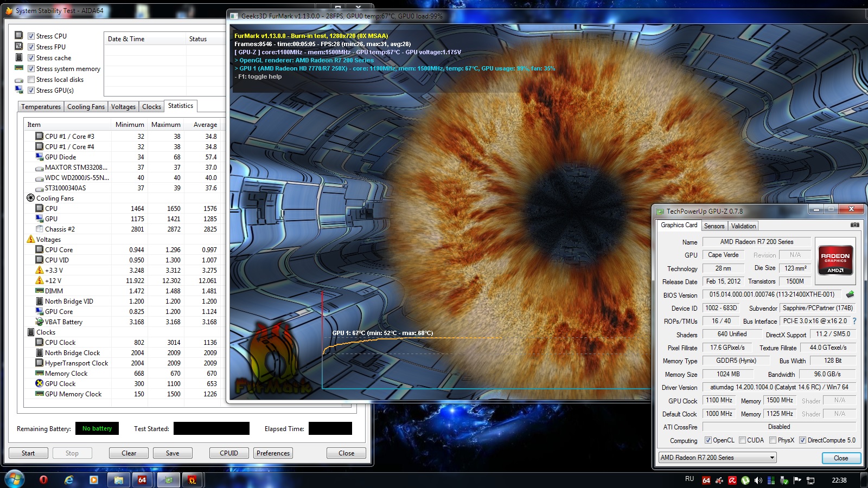
Task: Click the Close button in GPU-Z
Action: pos(841,458)
